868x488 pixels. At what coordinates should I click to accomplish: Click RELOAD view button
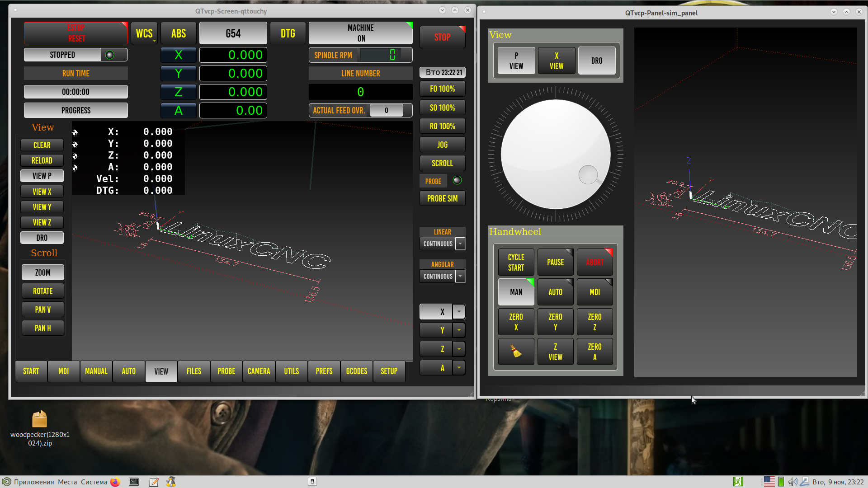42,160
